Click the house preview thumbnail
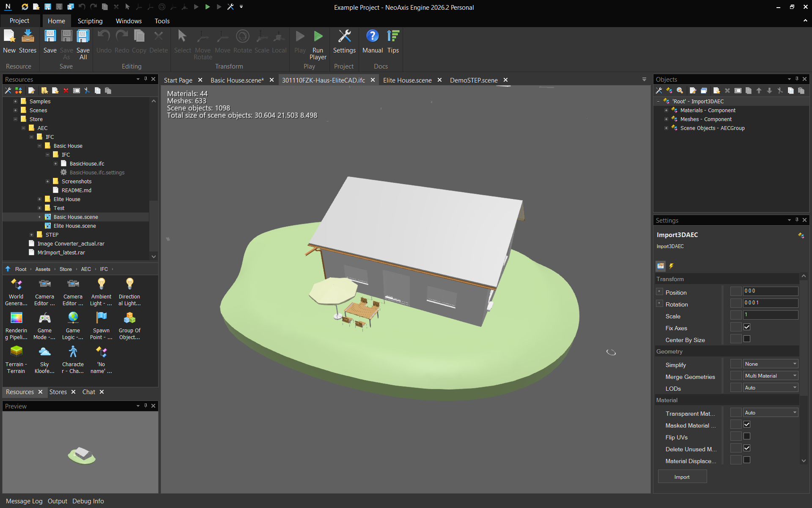Image resolution: width=812 pixels, height=508 pixels. coord(82,456)
